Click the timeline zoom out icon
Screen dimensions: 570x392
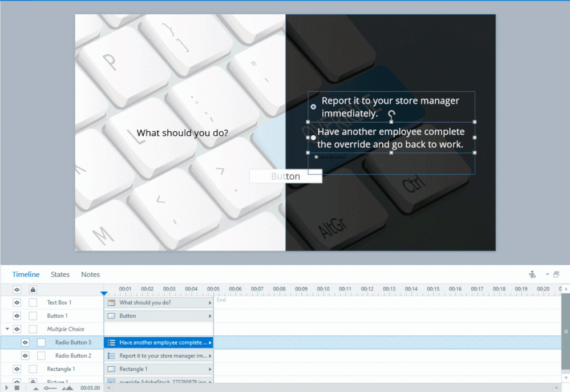coord(36,388)
